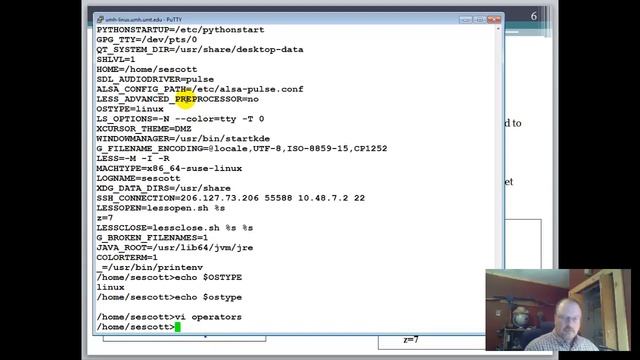The height and width of the screenshot is (360, 640).
Task: Click the G_FILENAME_ENCODING line
Action: (242, 148)
